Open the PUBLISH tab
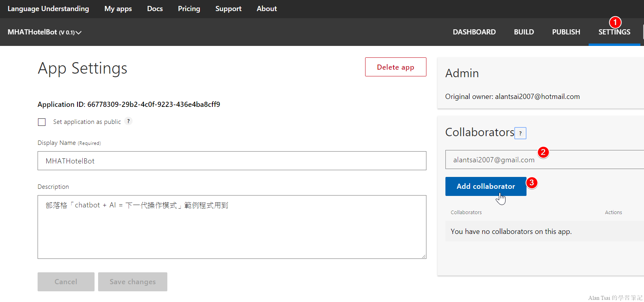Viewport: 644px width, 302px height. click(566, 32)
